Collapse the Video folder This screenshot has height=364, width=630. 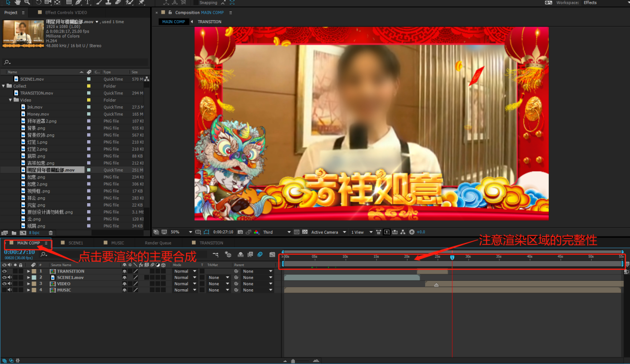click(x=10, y=100)
